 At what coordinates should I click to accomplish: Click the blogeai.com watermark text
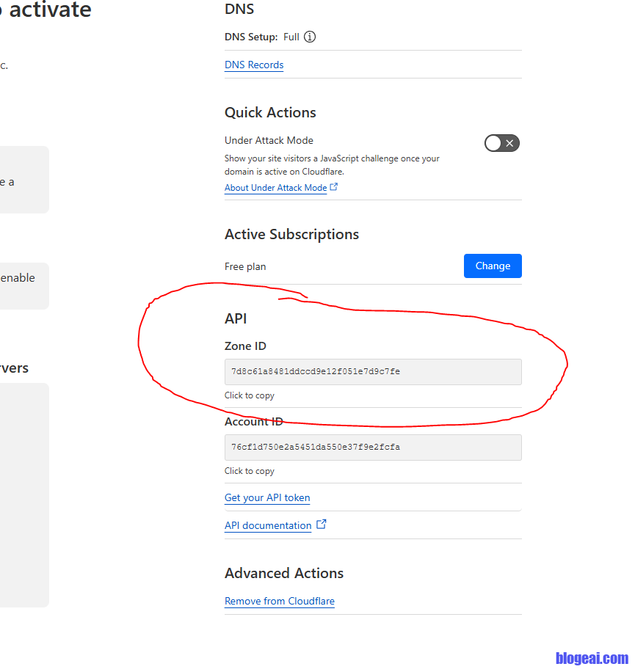592,658
